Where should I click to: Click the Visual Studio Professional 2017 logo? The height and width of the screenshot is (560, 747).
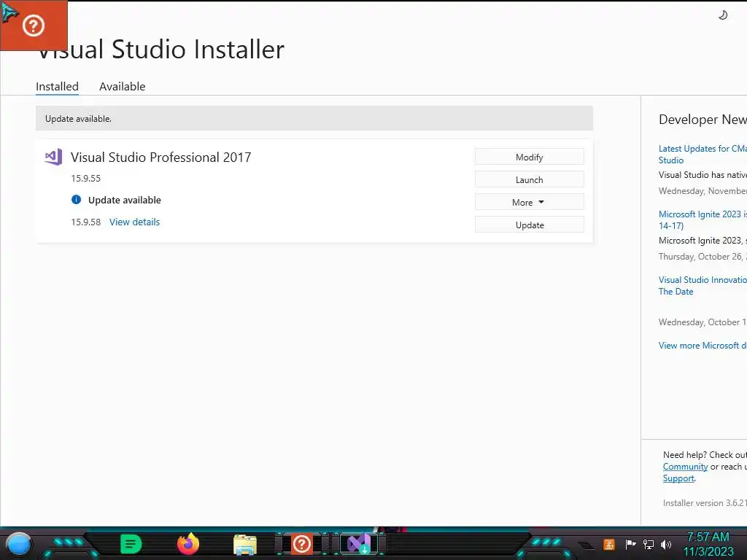coord(53,157)
